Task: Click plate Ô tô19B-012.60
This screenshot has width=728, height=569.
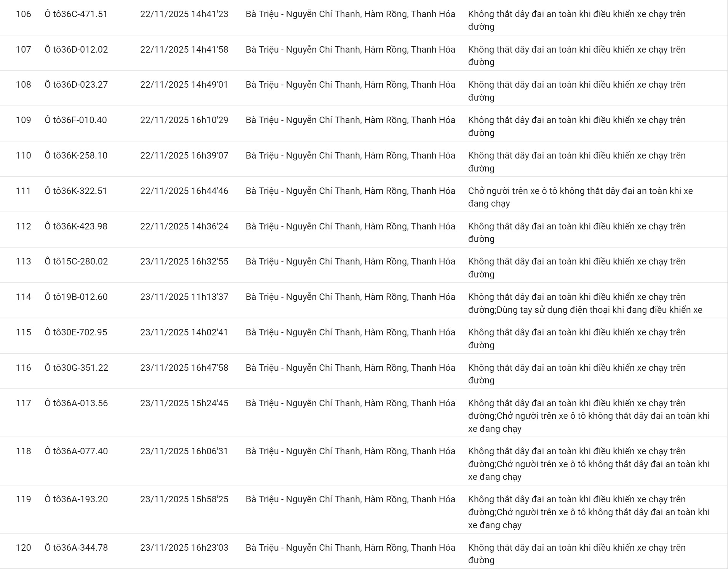Action: [76, 297]
